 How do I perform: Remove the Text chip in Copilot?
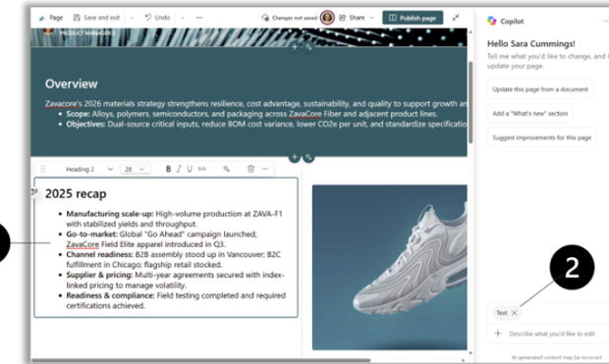515,313
